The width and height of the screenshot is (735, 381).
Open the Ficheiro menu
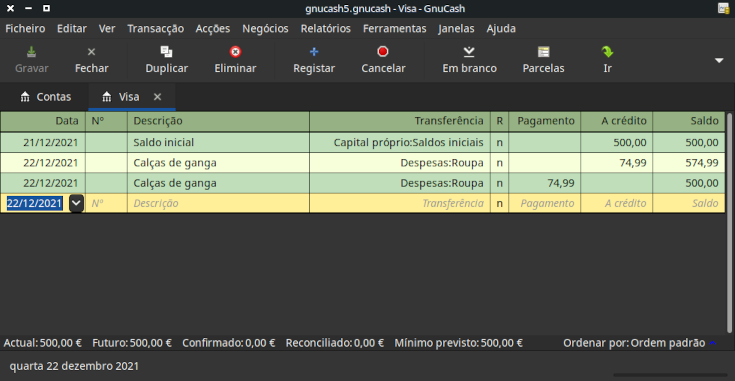(x=25, y=29)
